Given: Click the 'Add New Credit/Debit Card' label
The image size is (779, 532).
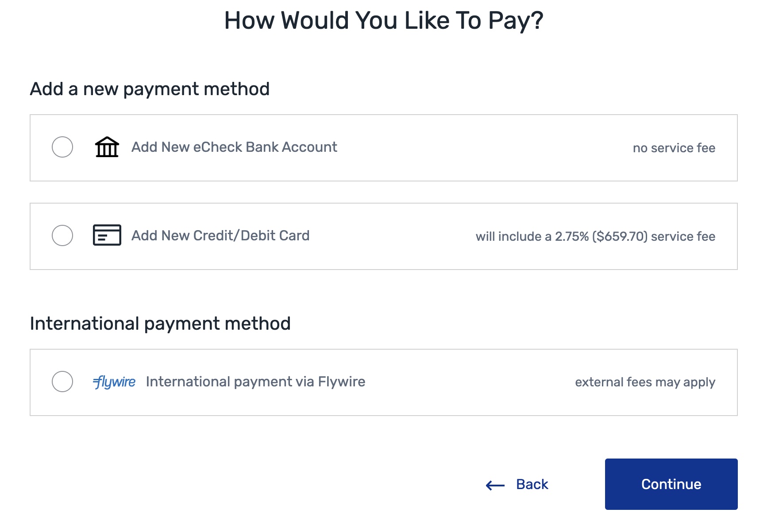Looking at the screenshot, I should pos(220,235).
